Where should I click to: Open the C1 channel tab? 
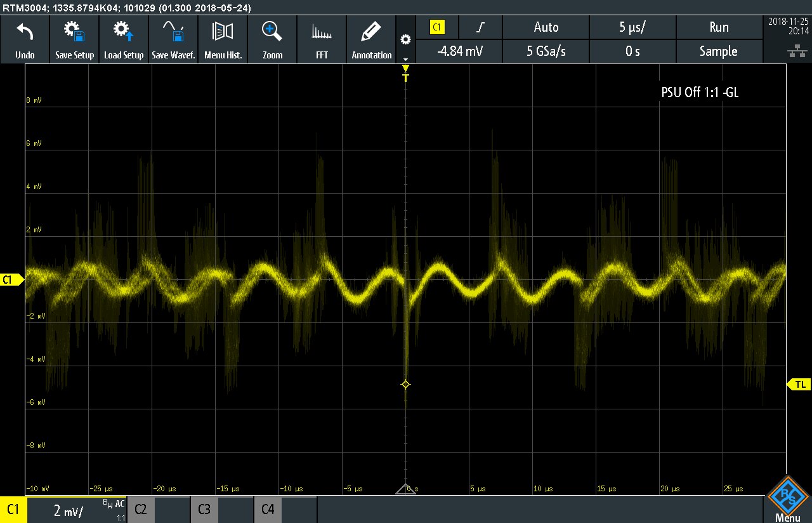13,510
